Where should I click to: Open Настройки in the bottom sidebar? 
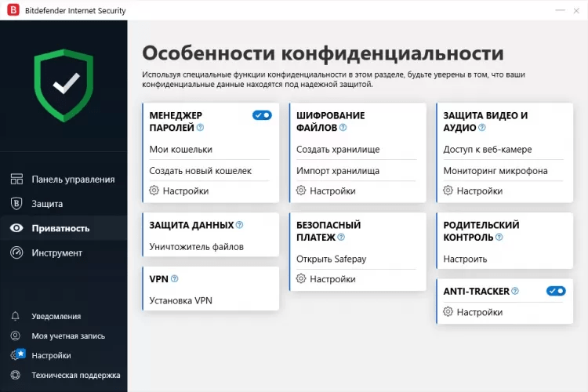pyautogui.click(x=51, y=355)
